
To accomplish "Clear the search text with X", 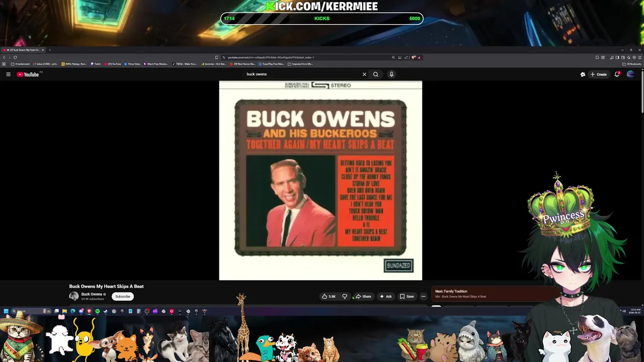I will click(364, 74).
